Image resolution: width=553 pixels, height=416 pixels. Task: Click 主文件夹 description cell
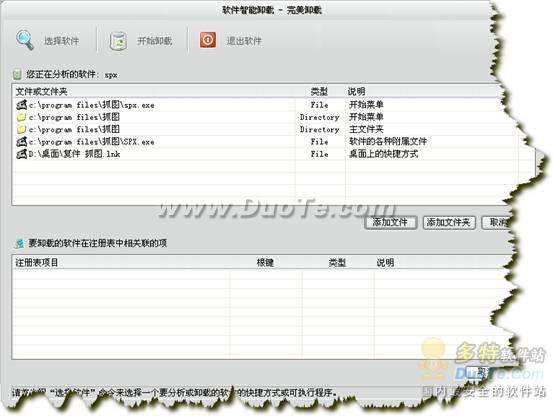(x=366, y=129)
